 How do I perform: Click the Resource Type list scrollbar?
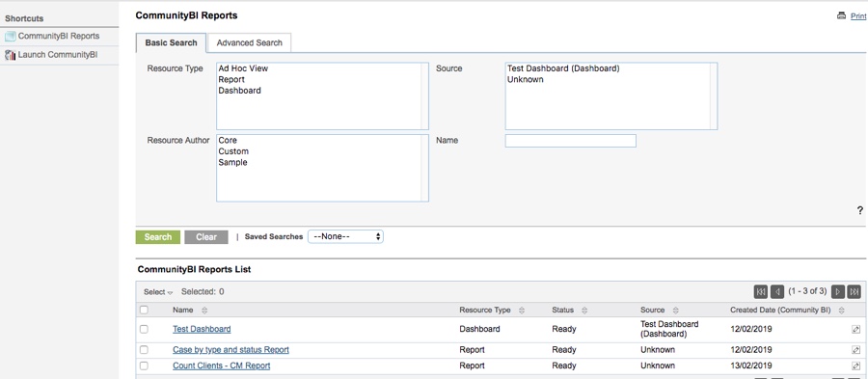click(424, 96)
